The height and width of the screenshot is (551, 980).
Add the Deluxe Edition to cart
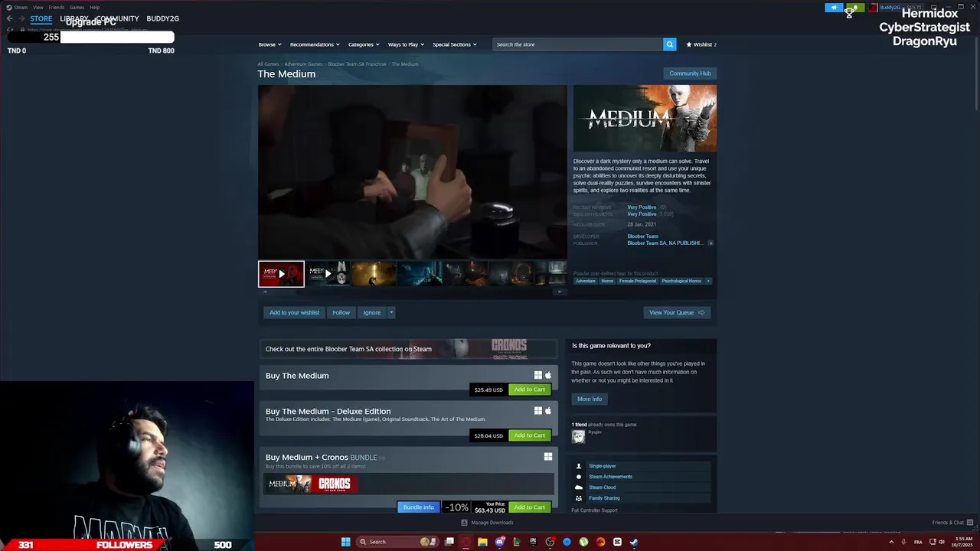pyautogui.click(x=529, y=435)
